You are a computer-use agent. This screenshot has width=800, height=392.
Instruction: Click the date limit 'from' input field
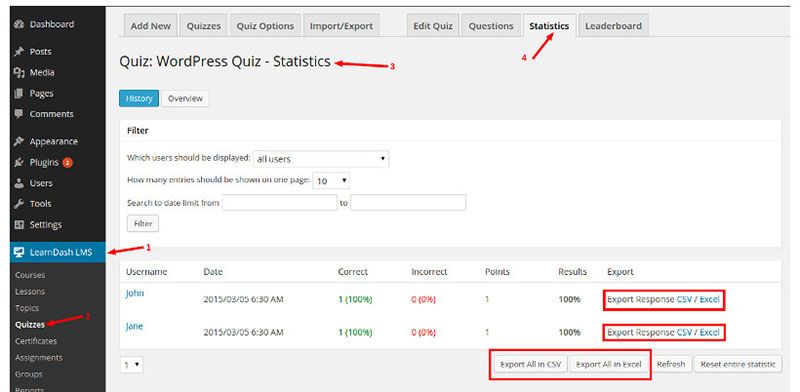click(280, 203)
